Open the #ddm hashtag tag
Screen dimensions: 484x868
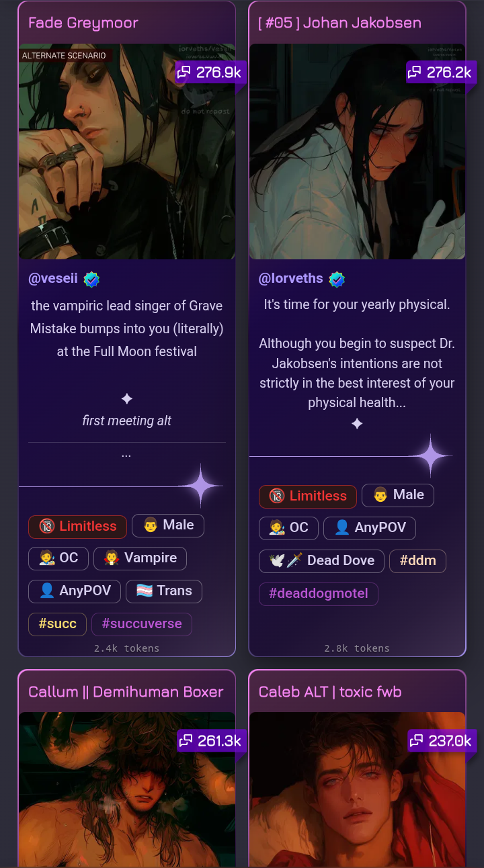[x=418, y=561]
